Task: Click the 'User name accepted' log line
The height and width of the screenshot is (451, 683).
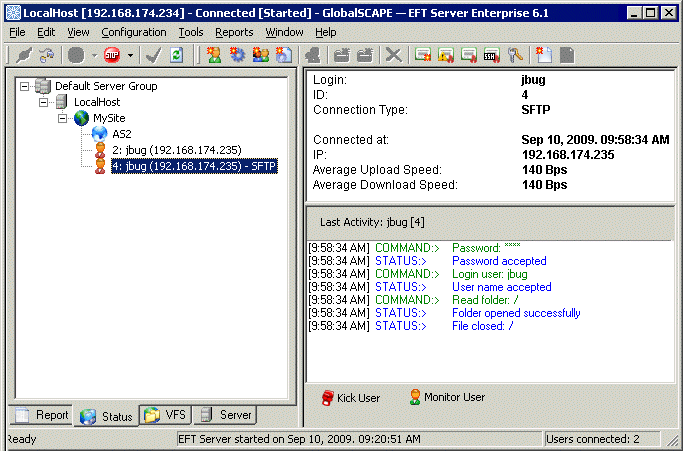Action: pos(502,287)
